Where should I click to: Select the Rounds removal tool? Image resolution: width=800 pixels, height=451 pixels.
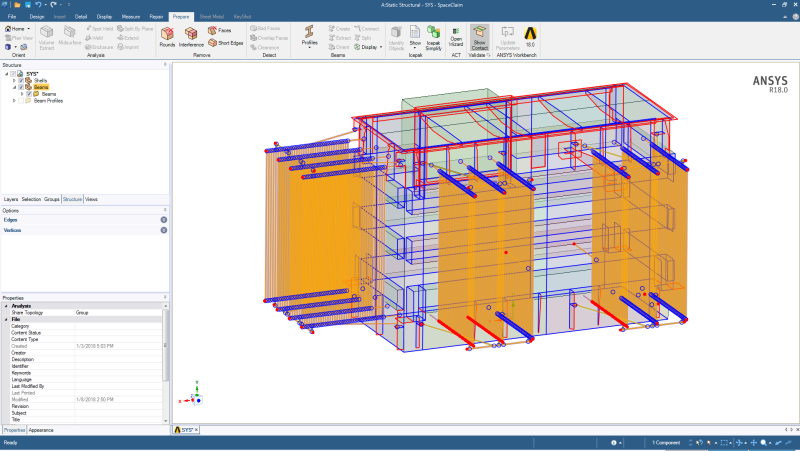(167, 37)
